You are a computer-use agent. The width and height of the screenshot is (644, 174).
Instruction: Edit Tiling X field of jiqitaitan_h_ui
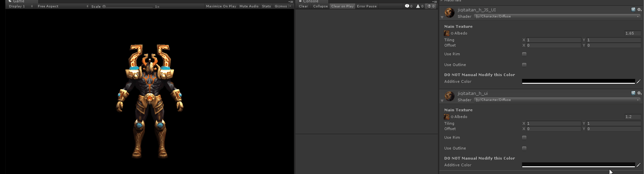coord(554,123)
